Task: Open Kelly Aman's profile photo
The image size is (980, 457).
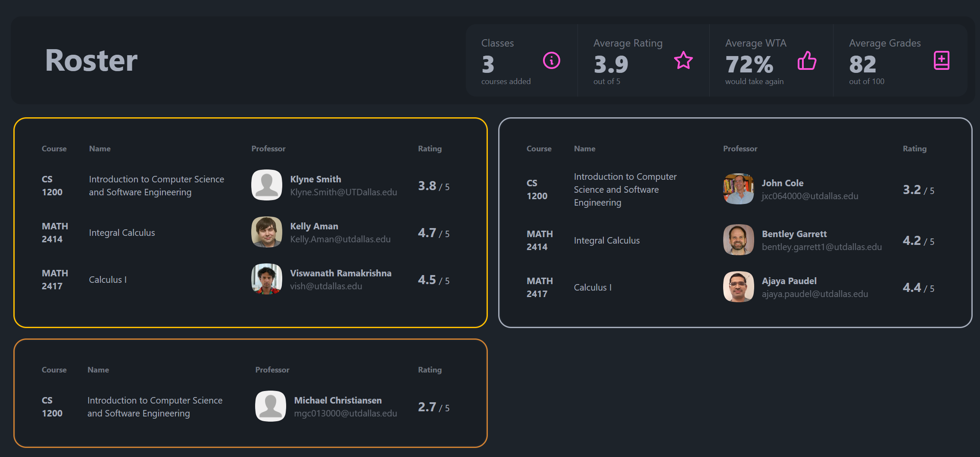Action: [x=266, y=232]
